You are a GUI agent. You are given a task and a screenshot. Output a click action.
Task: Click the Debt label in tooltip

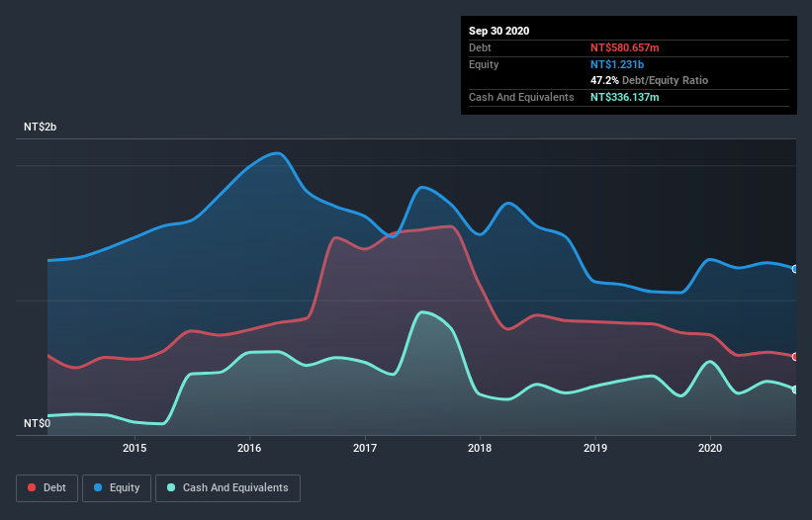(x=480, y=47)
